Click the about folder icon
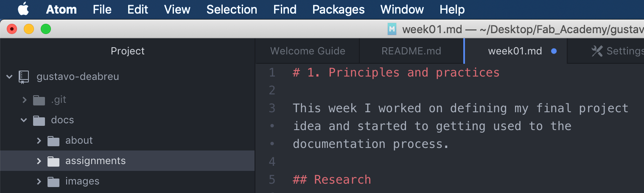This screenshot has width=644, height=193. 53,141
